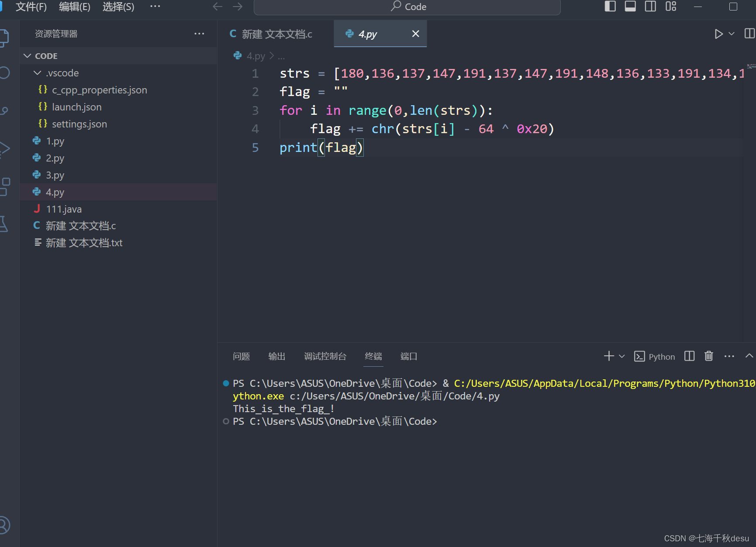Open Explorer's more actions ellipsis
Image resolution: width=756 pixels, height=547 pixels.
point(199,34)
